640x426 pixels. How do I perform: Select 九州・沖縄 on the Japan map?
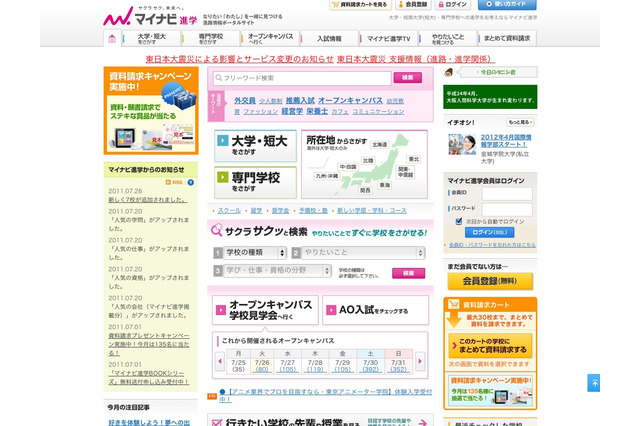click(327, 176)
